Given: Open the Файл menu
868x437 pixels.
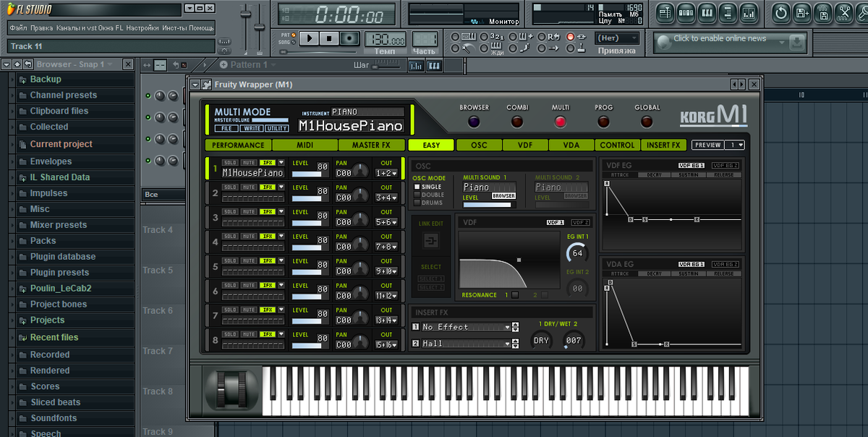Looking at the screenshot, I should (17, 27).
